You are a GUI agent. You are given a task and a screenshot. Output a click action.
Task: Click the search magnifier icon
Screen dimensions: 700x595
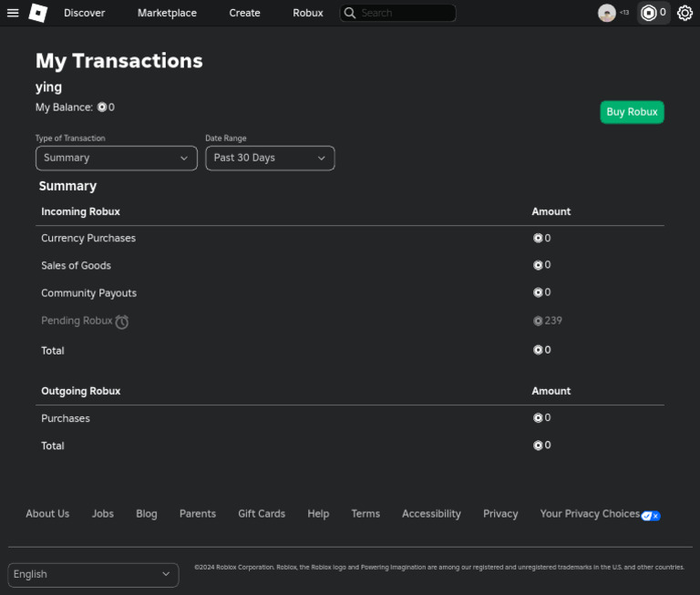[x=350, y=13]
